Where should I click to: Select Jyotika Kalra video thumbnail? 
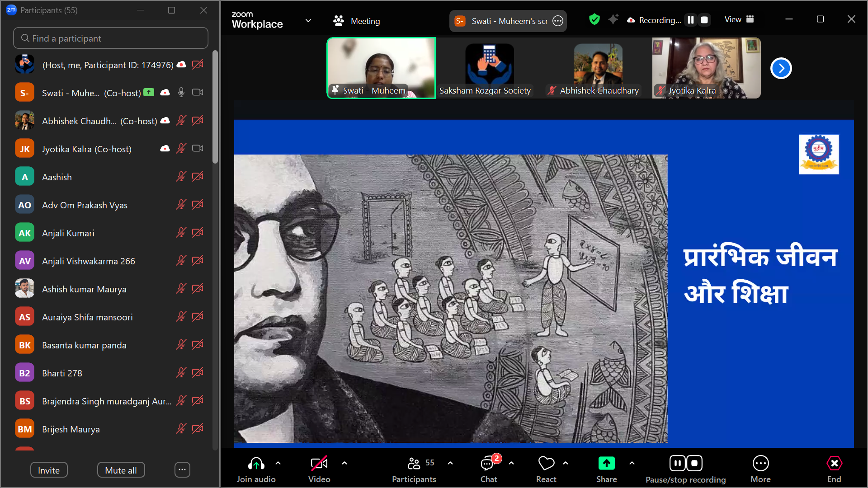pyautogui.click(x=706, y=68)
